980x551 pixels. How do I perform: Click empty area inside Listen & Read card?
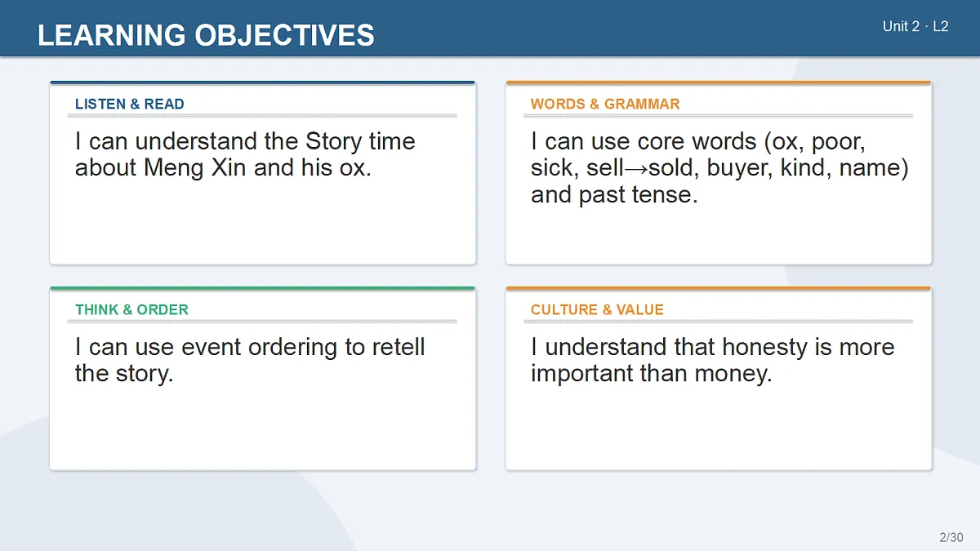point(262,224)
